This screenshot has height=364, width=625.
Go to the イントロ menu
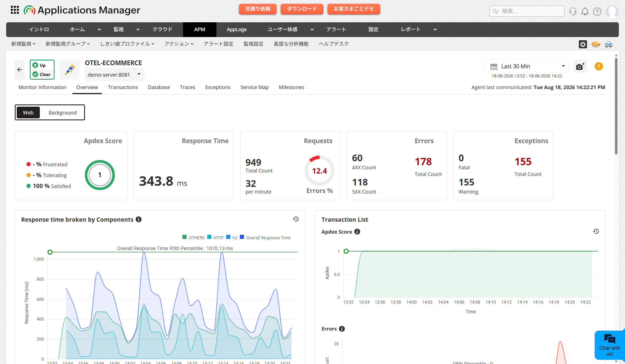(x=39, y=30)
